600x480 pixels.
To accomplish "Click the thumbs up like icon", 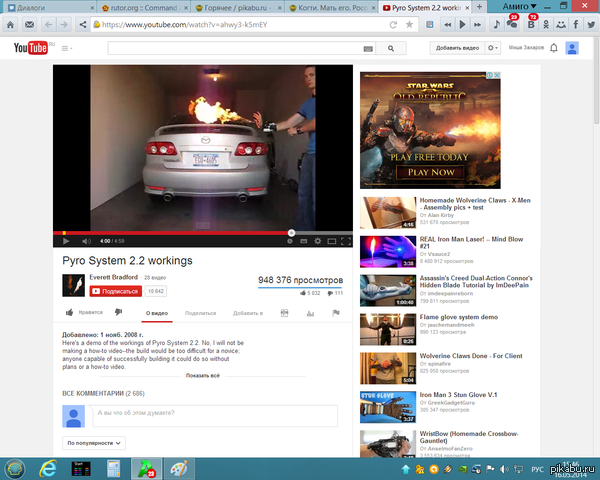I will tap(69, 313).
